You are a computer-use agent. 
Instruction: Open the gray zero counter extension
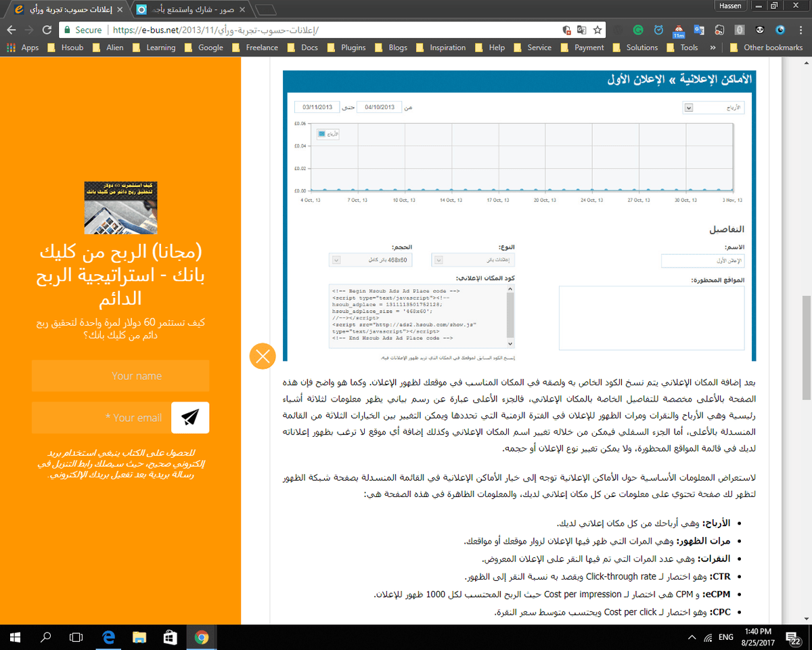click(x=740, y=30)
